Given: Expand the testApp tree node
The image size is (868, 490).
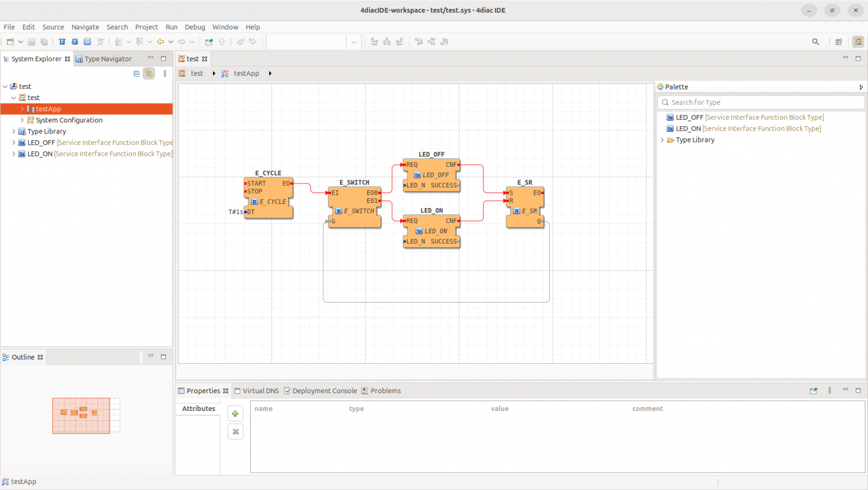Looking at the screenshot, I should 22,109.
